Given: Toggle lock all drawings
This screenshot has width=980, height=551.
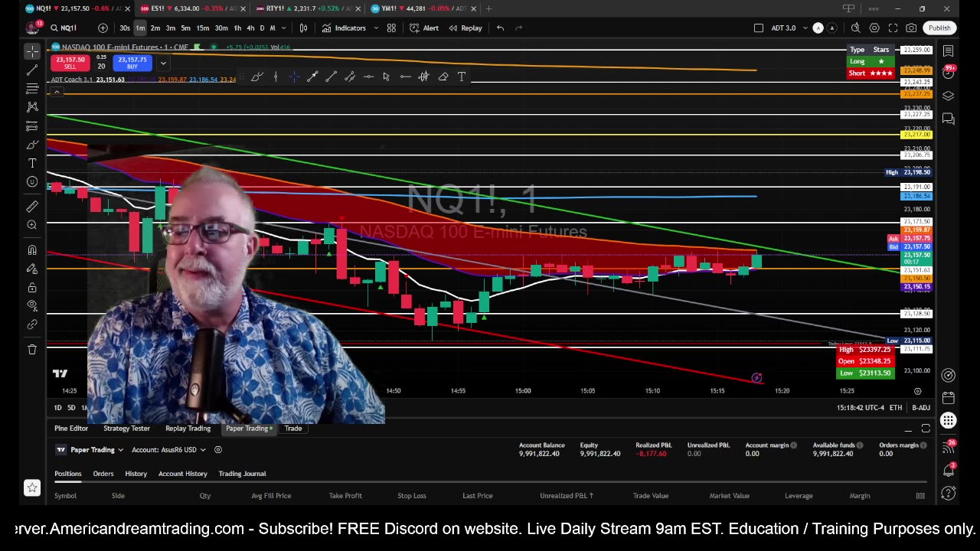Looking at the screenshot, I should coord(32,287).
